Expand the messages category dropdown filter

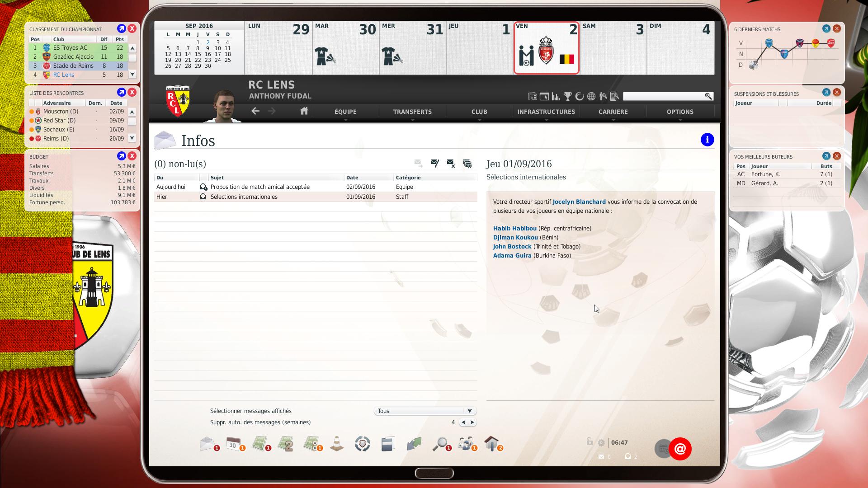coord(470,411)
